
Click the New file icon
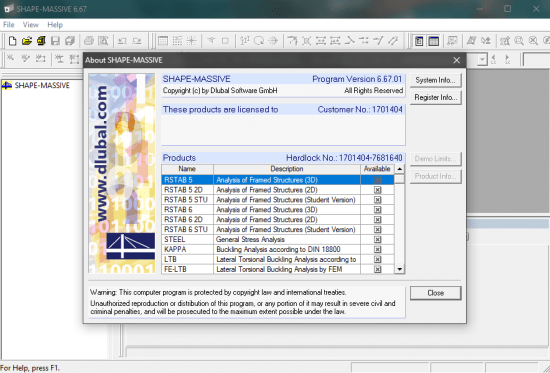tap(13, 41)
